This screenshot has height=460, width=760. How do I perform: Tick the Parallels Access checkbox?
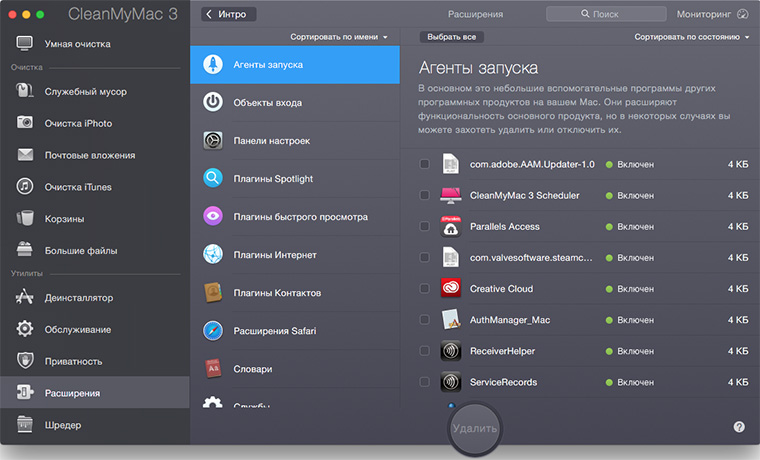point(424,226)
